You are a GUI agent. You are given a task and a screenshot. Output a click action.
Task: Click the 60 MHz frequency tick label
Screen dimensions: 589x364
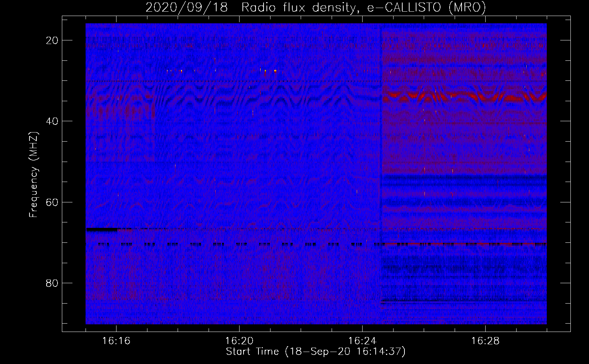click(52, 202)
